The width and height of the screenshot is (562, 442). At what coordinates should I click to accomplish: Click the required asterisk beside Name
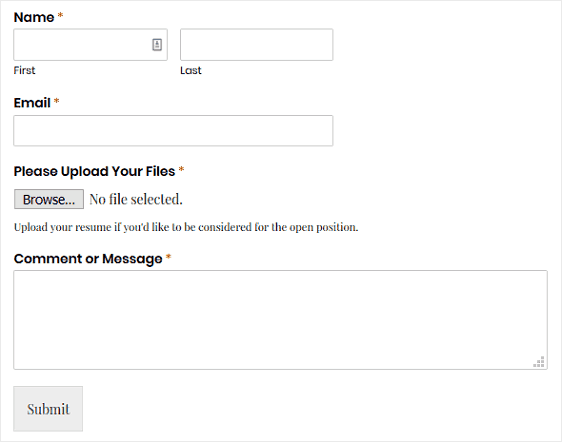coord(60,15)
